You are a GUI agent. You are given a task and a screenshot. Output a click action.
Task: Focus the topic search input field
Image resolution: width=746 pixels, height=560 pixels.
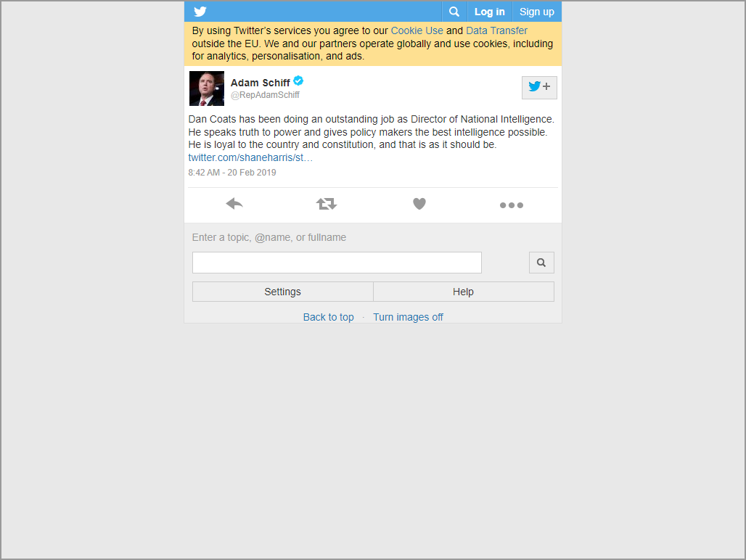[x=337, y=263]
